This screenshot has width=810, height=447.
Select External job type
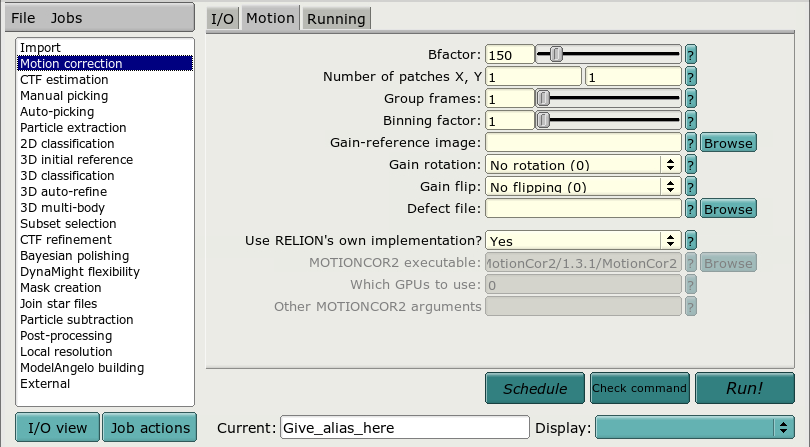[x=105, y=384]
